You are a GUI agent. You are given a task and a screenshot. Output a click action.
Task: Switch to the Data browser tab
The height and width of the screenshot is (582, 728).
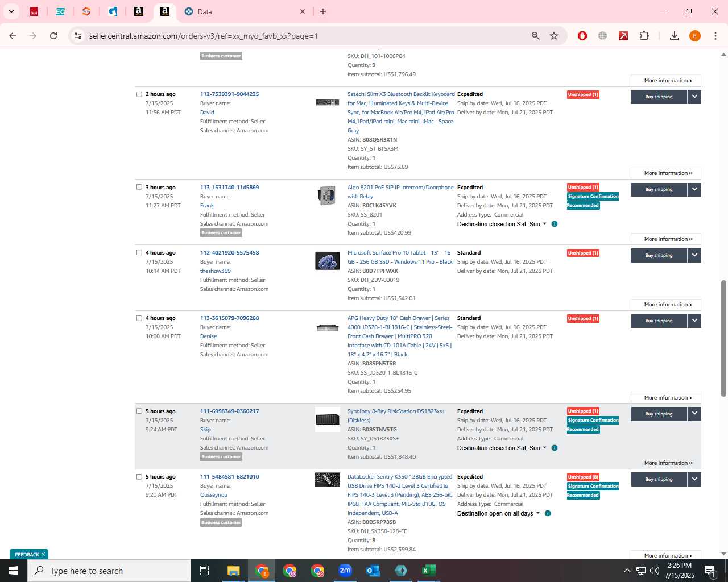pos(247,11)
